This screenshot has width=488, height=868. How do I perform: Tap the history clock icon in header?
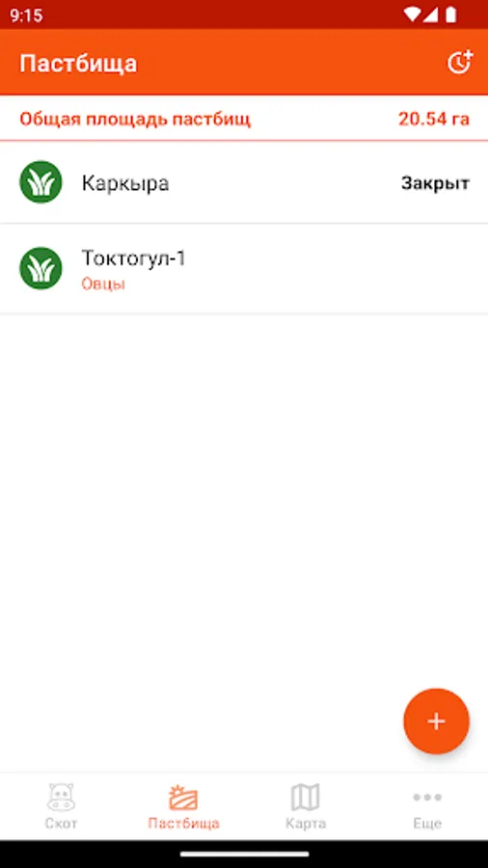(460, 63)
